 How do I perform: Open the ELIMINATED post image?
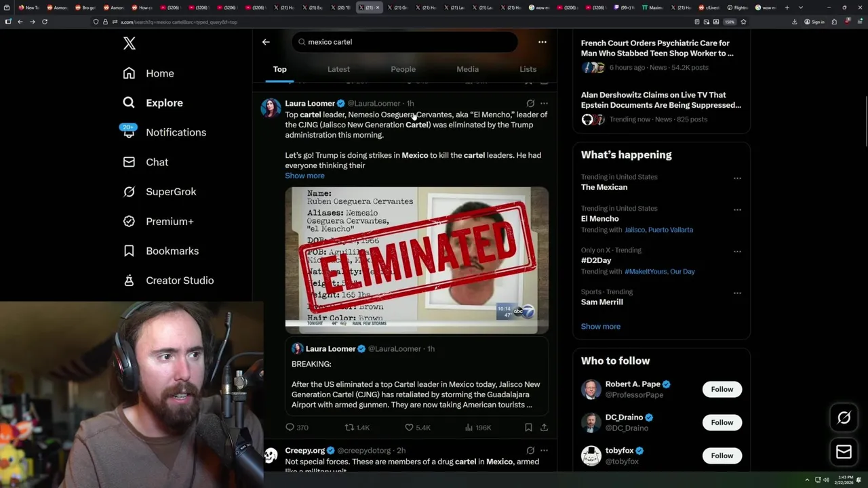click(416, 260)
